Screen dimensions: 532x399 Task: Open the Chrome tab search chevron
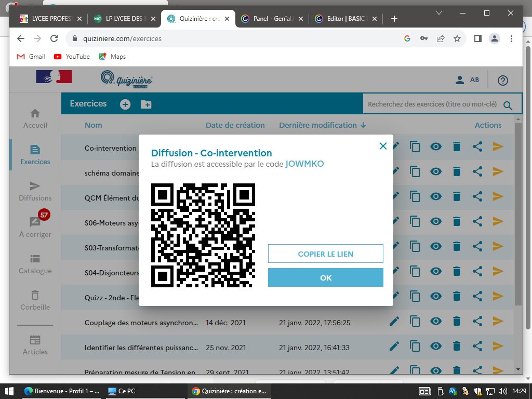coord(438,13)
